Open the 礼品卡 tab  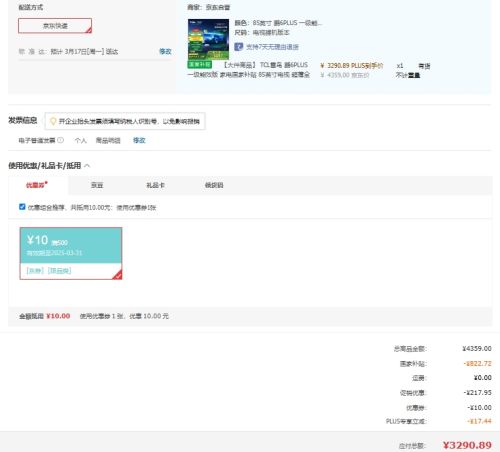tap(155, 185)
